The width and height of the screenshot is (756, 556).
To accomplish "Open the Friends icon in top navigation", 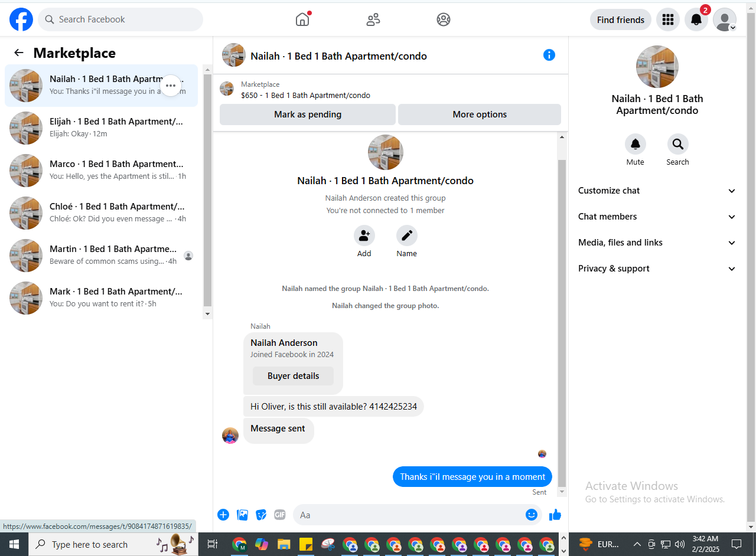I will pos(373,19).
